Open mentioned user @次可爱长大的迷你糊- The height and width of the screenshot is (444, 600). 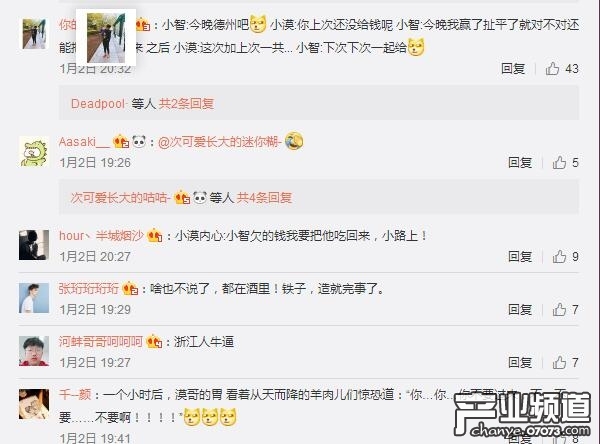click(x=220, y=142)
